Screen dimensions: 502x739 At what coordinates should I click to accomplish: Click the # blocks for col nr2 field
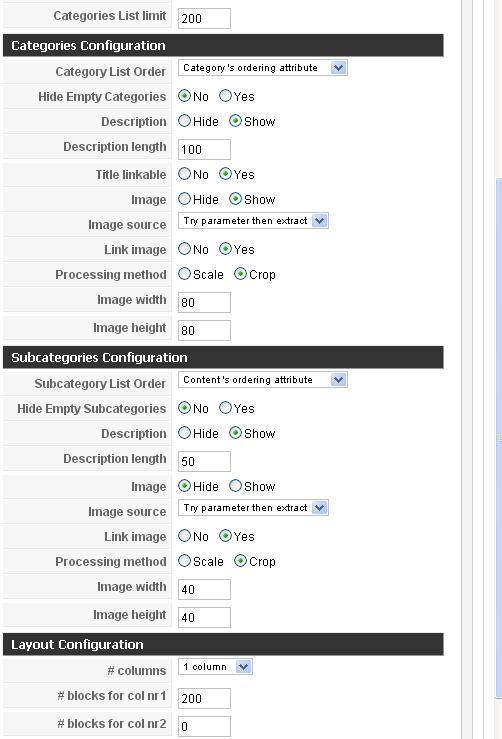point(204,726)
